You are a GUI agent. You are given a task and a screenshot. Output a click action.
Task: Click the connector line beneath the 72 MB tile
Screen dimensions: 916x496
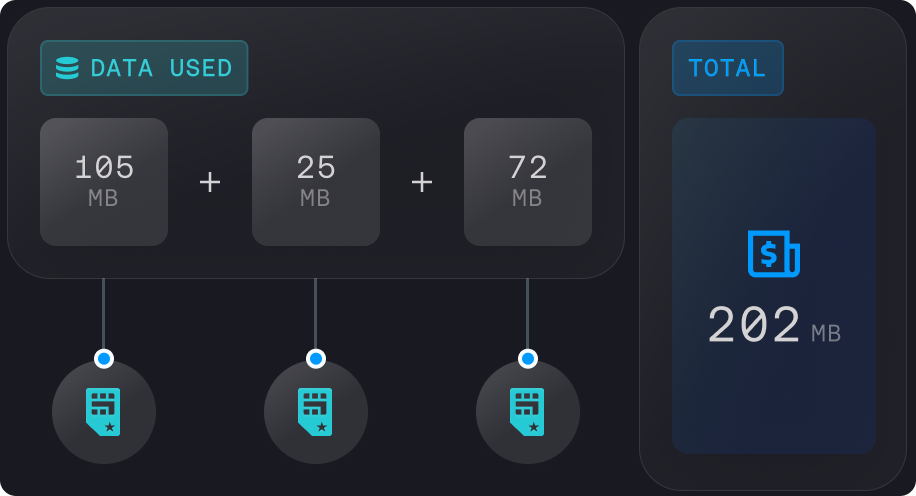click(528, 312)
